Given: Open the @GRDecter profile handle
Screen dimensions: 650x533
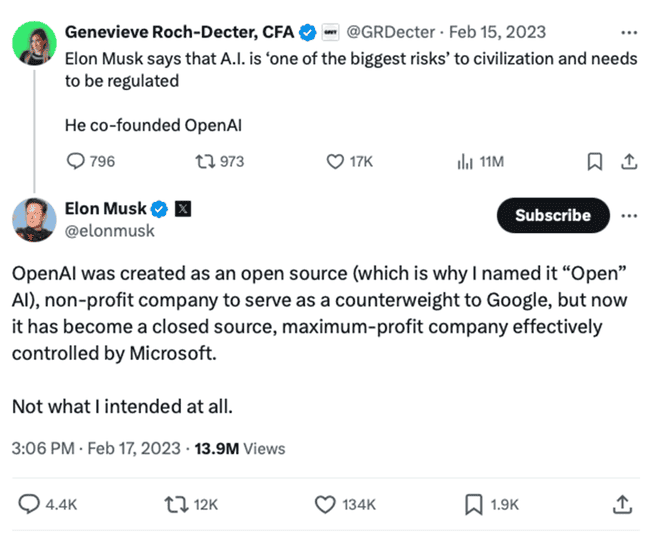Looking at the screenshot, I should point(394,32).
